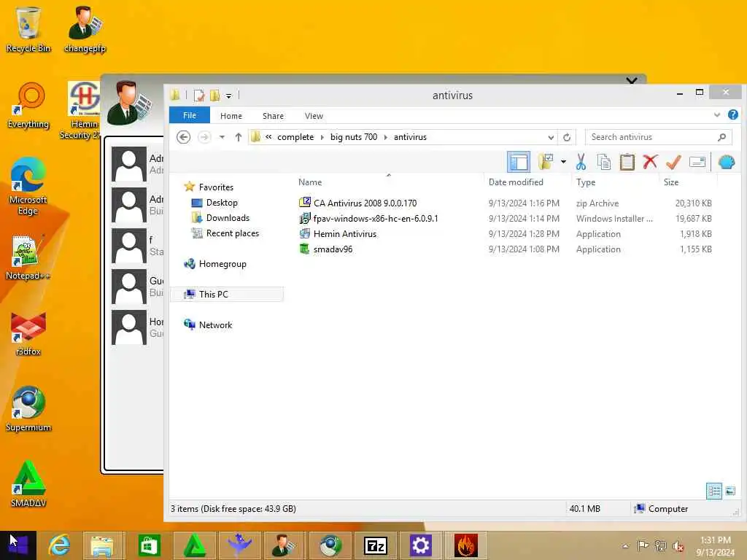The image size is (747, 560).
Task: Refresh the antivirus folder
Action: pos(566,137)
